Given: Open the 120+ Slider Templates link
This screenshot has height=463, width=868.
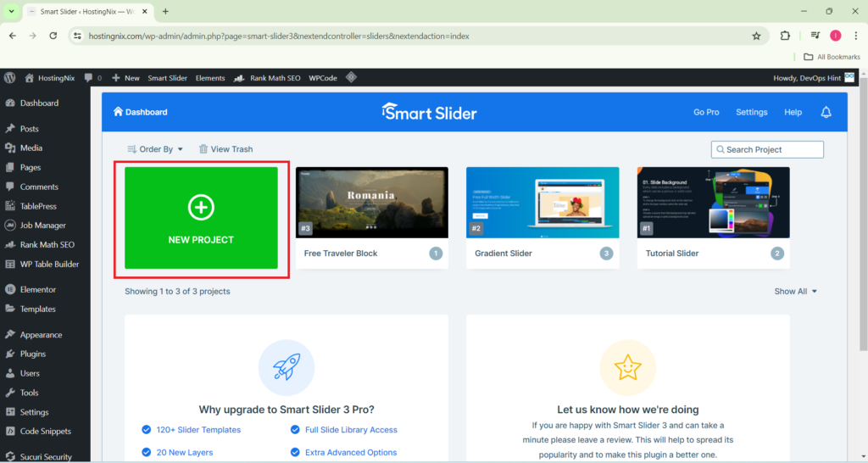Looking at the screenshot, I should point(198,430).
